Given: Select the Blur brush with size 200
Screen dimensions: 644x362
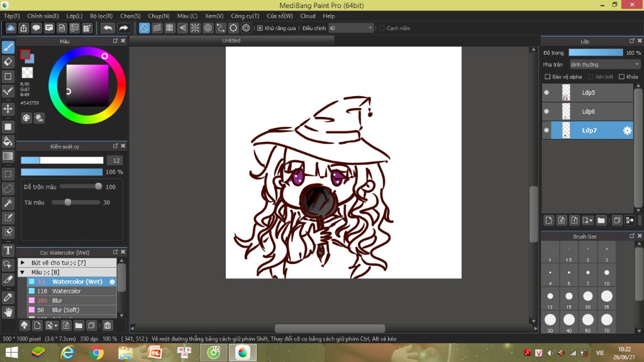Looking at the screenshot, I should tap(72, 300).
